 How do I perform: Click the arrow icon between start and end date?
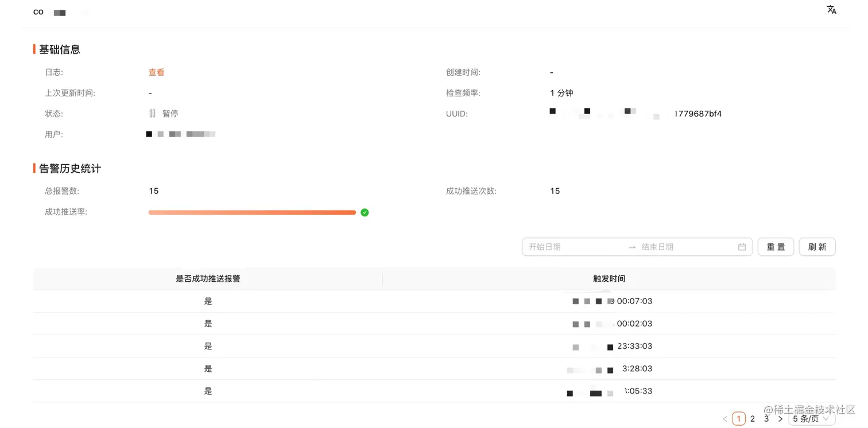pos(632,247)
